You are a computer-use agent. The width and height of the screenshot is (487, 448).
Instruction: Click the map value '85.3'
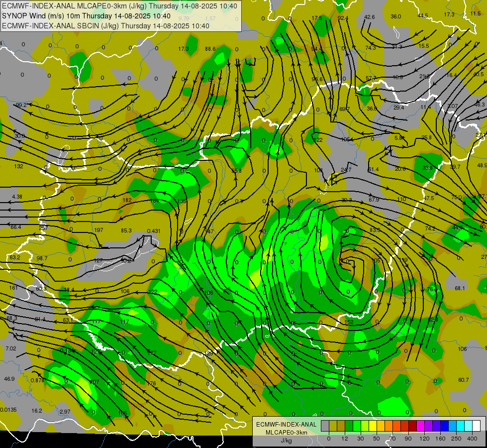coord(126,230)
